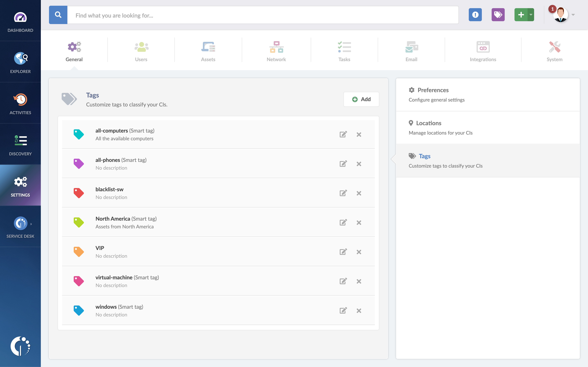
Task: Click the search input field
Action: pyautogui.click(x=262, y=15)
